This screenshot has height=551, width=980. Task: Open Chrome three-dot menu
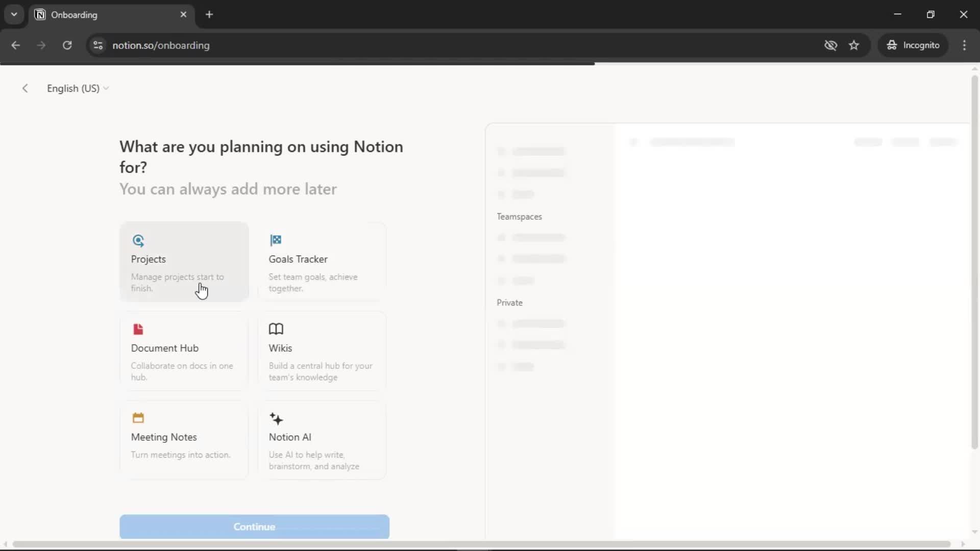[964, 45]
